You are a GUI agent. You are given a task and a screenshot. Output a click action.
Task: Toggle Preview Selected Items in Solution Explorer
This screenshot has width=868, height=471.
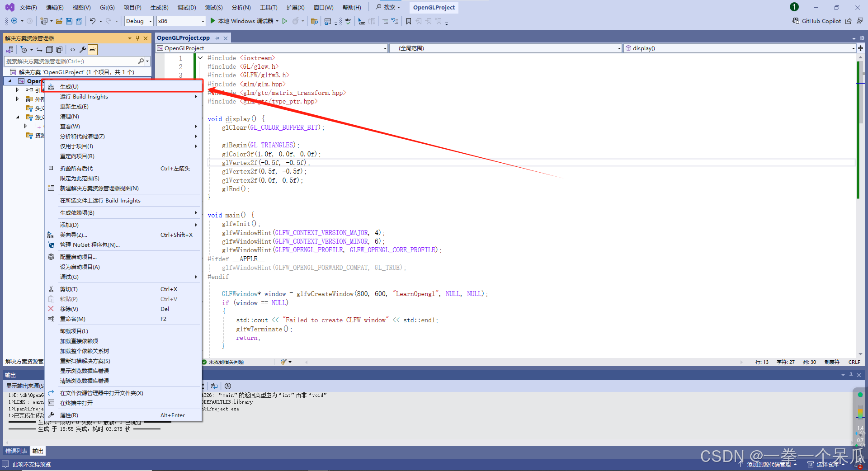point(93,50)
